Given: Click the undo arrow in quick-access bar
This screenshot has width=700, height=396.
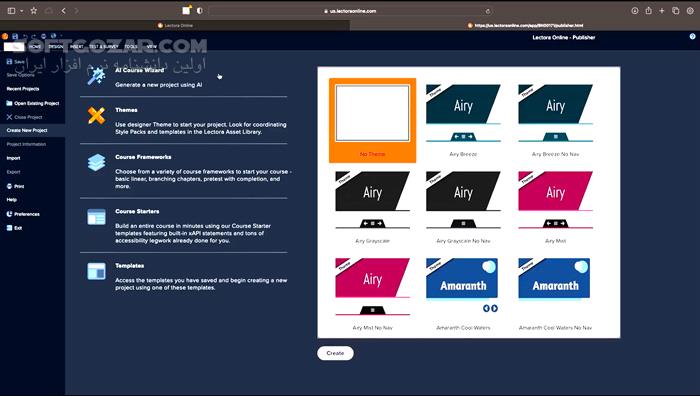Looking at the screenshot, I should [x=25, y=36].
